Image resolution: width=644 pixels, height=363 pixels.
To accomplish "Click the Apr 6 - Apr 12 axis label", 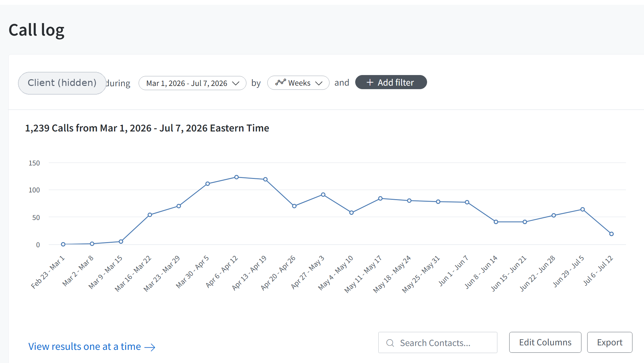I will (x=222, y=272).
